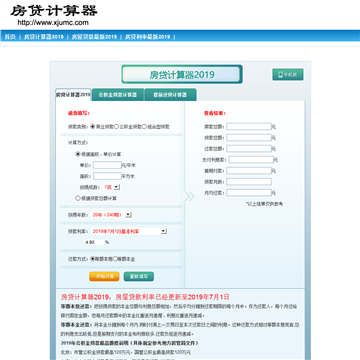This screenshot has height=360, width=360.
Task: Click the 贷款总额 result field
Action: [249, 138]
